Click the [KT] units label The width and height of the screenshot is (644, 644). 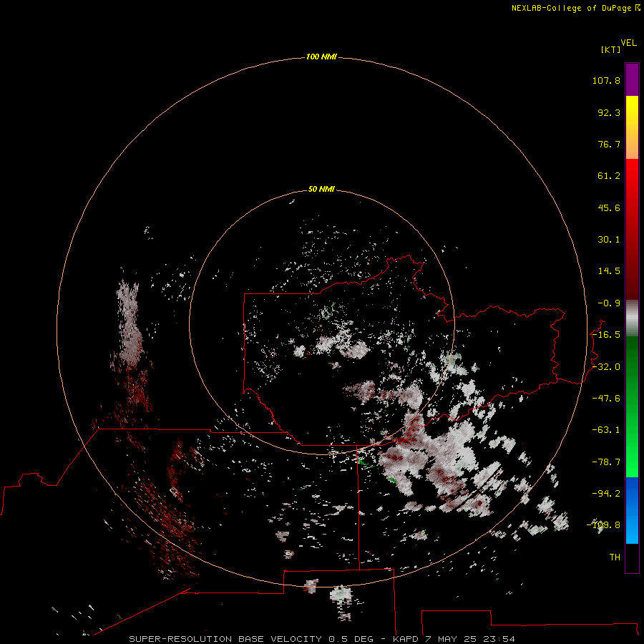coord(611,49)
